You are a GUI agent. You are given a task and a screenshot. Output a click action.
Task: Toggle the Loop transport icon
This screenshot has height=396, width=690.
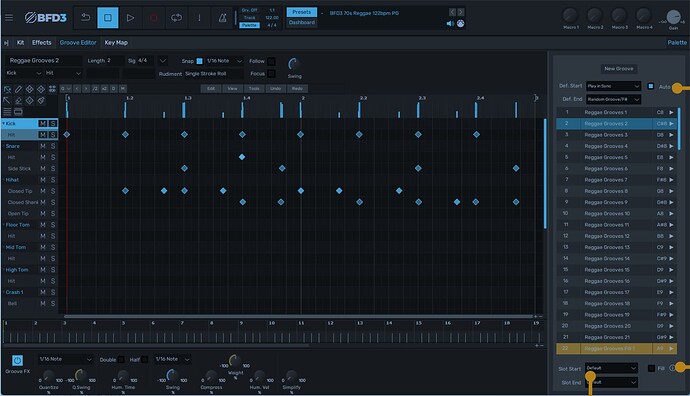(176, 18)
